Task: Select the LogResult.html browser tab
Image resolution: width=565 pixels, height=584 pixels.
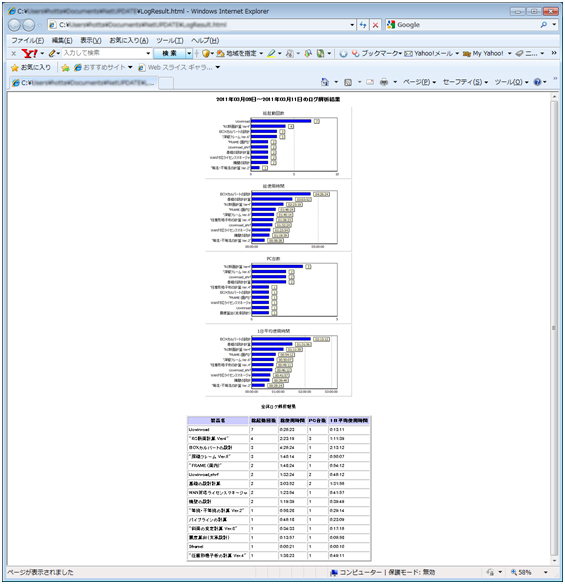Action: pyautogui.click(x=84, y=83)
